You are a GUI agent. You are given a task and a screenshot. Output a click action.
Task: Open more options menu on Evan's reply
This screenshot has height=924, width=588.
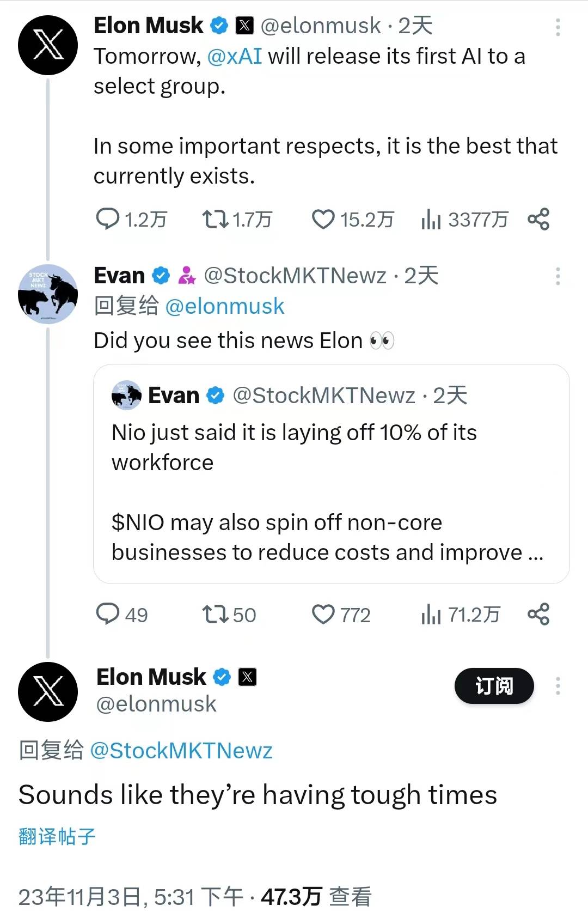(558, 276)
